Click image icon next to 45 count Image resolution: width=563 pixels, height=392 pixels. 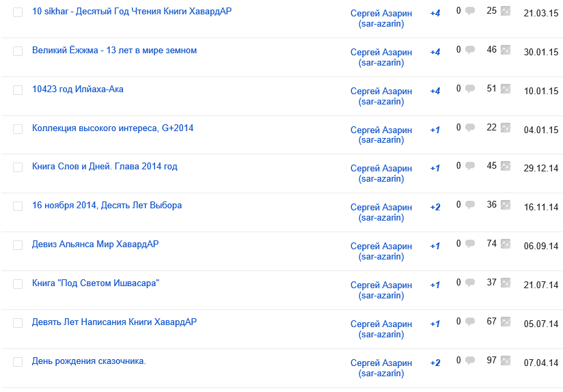pos(506,166)
